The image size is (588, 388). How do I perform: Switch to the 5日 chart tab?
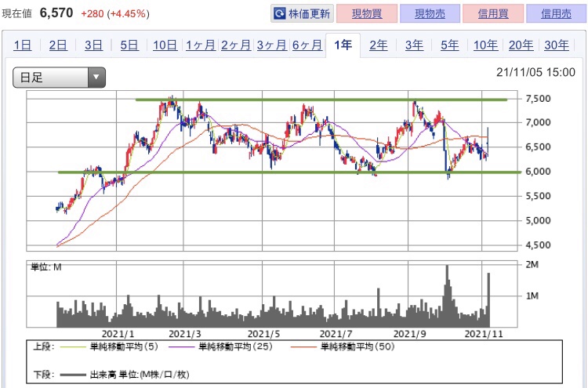[x=129, y=45]
